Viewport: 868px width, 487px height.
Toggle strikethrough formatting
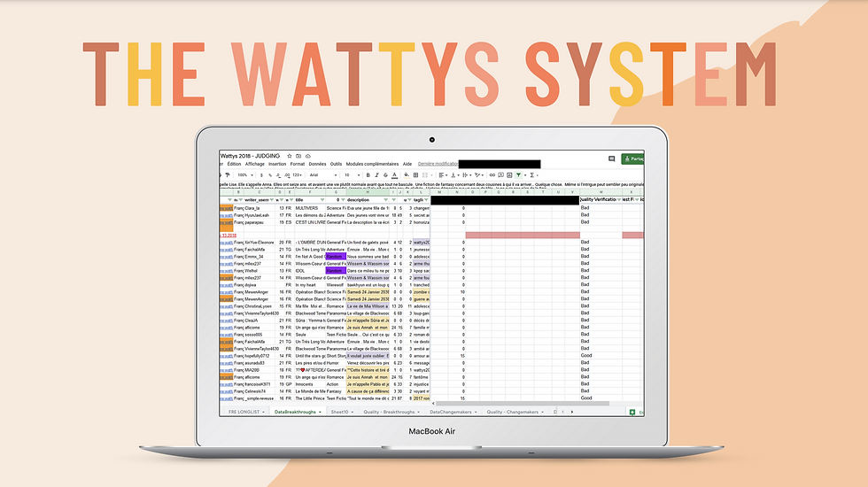click(386, 175)
